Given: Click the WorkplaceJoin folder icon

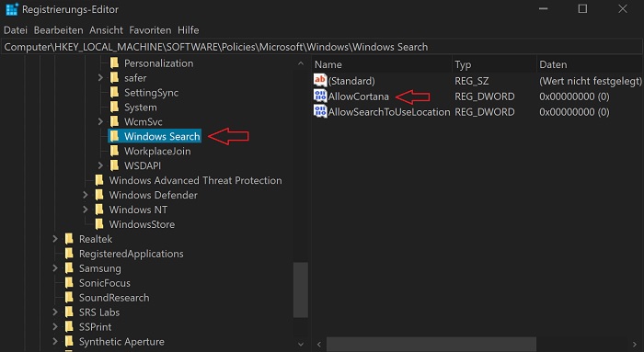Looking at the screenshot, I should (x=114, y=151).
